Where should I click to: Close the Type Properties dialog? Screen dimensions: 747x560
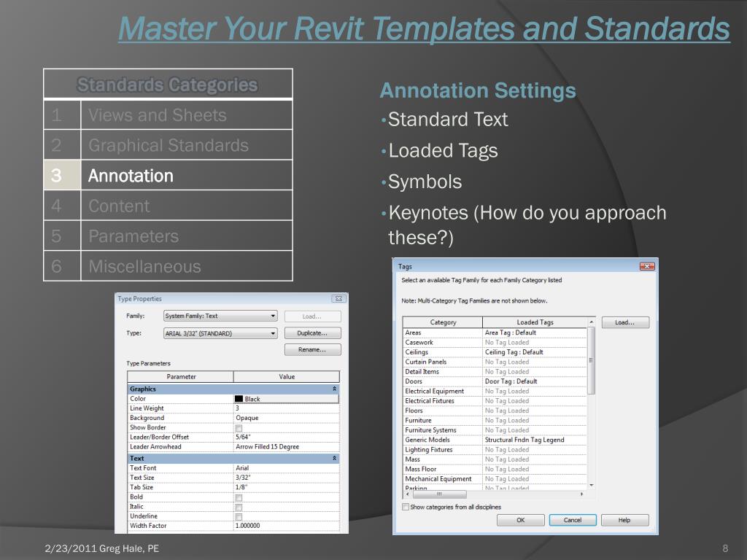[x=338, y=298]
